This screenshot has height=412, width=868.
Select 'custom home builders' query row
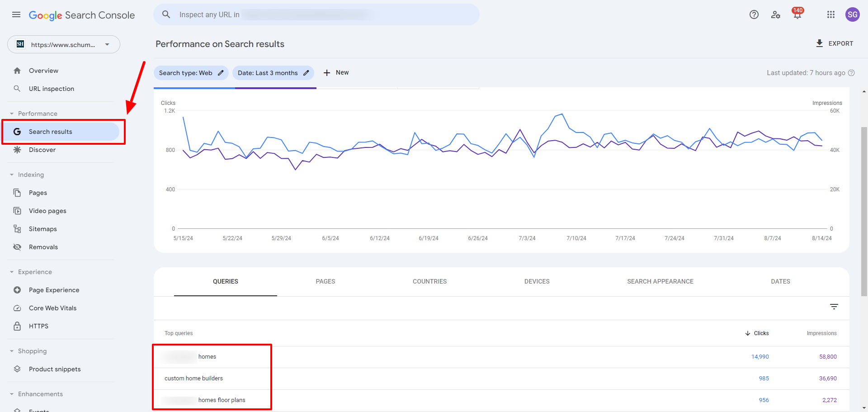pyautogui.click(x=501, y=379)
